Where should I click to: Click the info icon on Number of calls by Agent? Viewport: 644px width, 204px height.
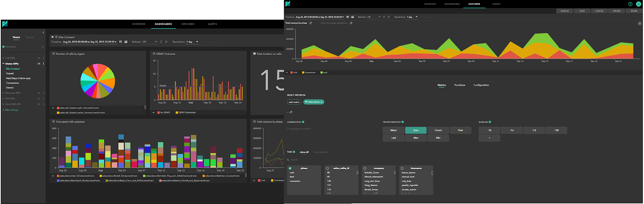pos(54,54)
